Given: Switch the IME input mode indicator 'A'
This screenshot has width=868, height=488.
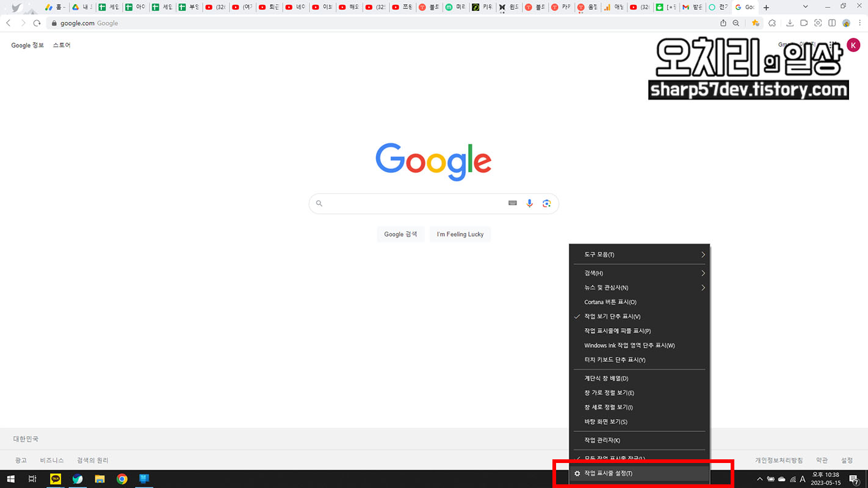Looking at the screenshot, I should (x=803, y=479).
